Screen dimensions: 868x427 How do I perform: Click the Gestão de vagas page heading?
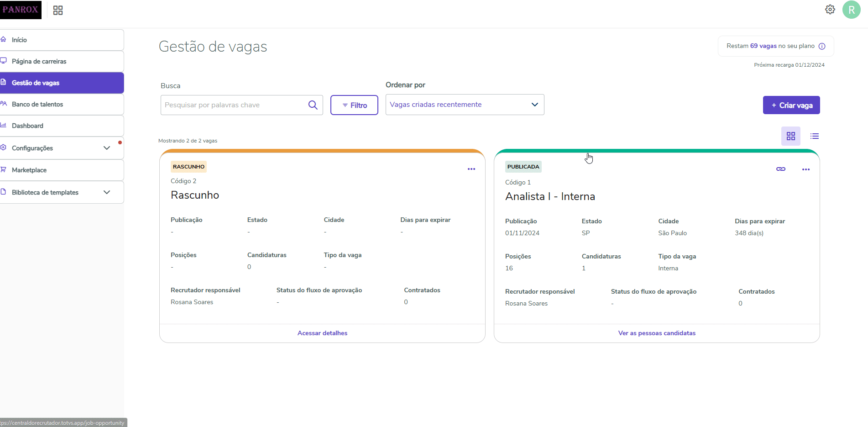(x=213, y=47)
